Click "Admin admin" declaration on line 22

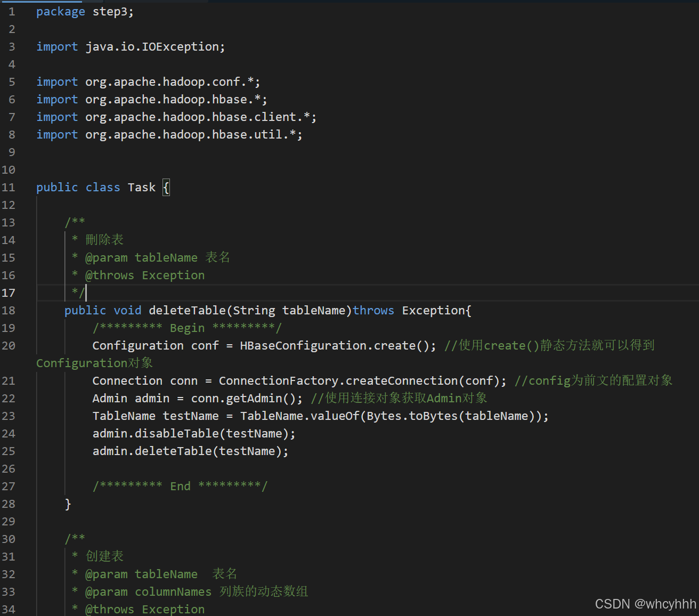pos(131,399)
